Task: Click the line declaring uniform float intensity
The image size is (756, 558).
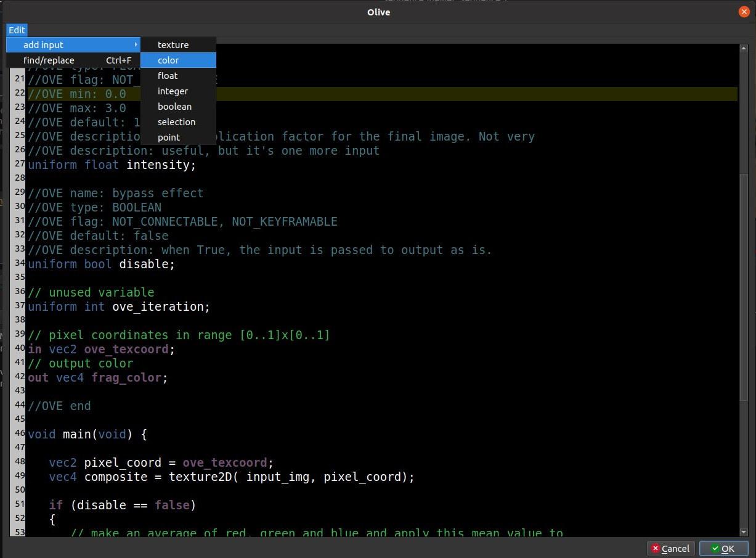Action: coord(112,165)
